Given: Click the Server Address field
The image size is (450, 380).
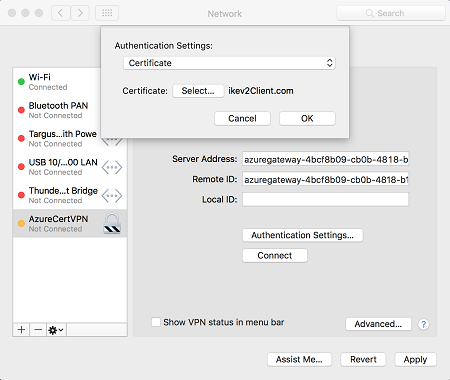Looking at the screenshot, I should pos(325,159).
